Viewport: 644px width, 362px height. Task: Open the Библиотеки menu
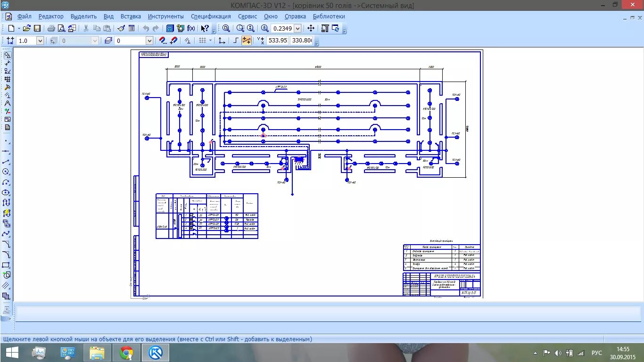329,16
